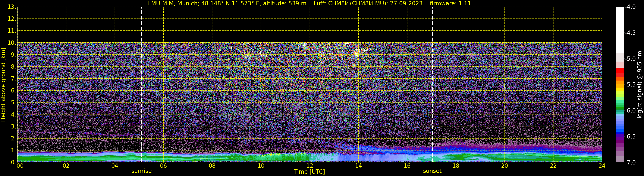This screenshot has height=176, width=644.
Task: Click the 'sunset' label below the time axis
Action: 432,171
